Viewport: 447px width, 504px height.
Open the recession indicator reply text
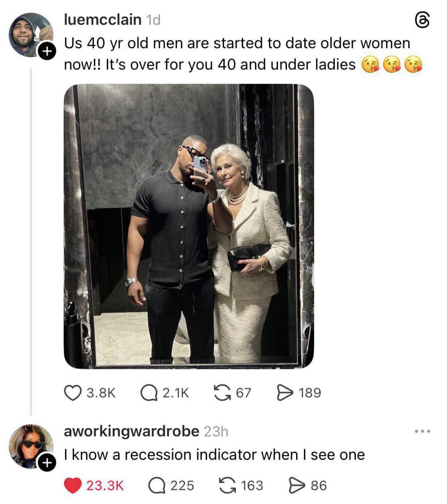[214, 455]
